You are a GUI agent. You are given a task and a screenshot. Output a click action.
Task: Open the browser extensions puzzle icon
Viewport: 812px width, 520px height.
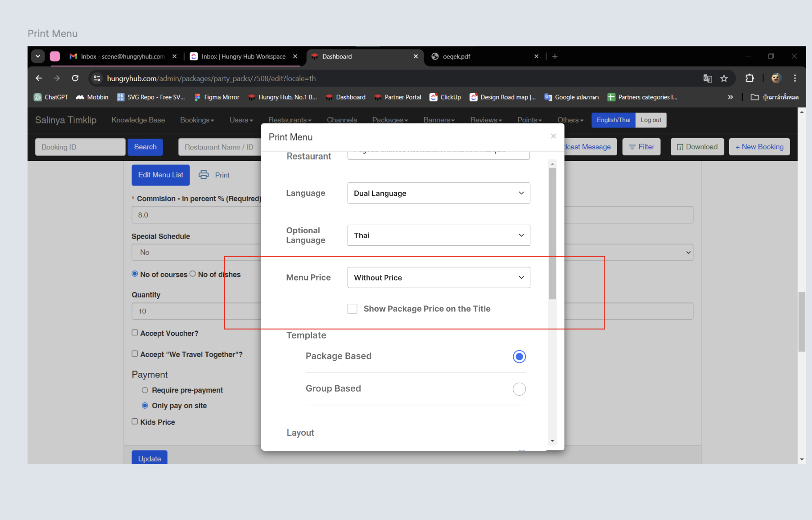click(750, 78)
